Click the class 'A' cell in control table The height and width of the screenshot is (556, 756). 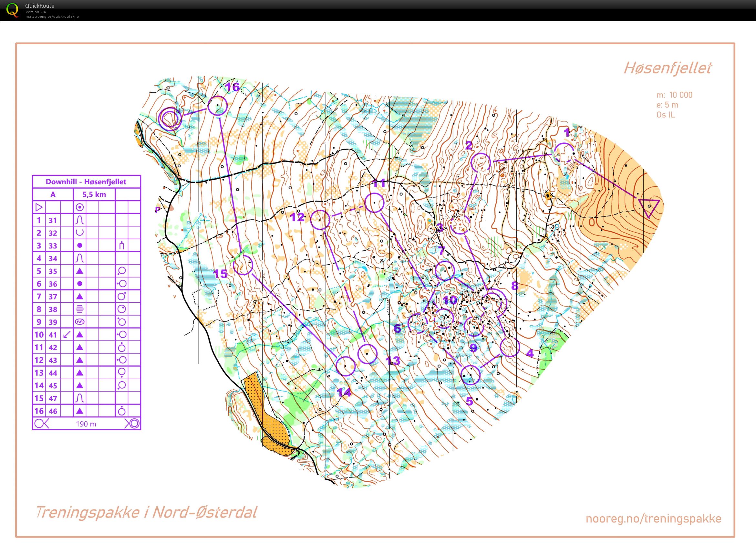click(x=53, y=194)
